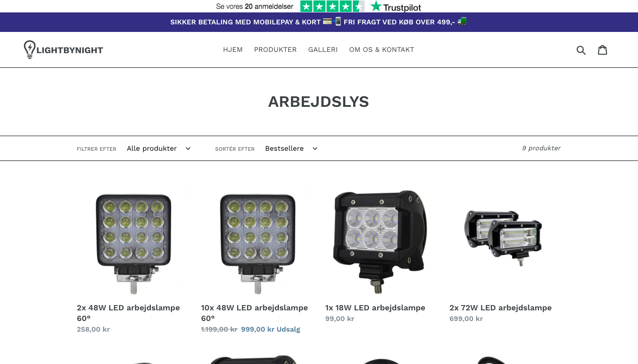Go to HJEM menu item
Screen dimensions: 638x364
coord(233,50)
